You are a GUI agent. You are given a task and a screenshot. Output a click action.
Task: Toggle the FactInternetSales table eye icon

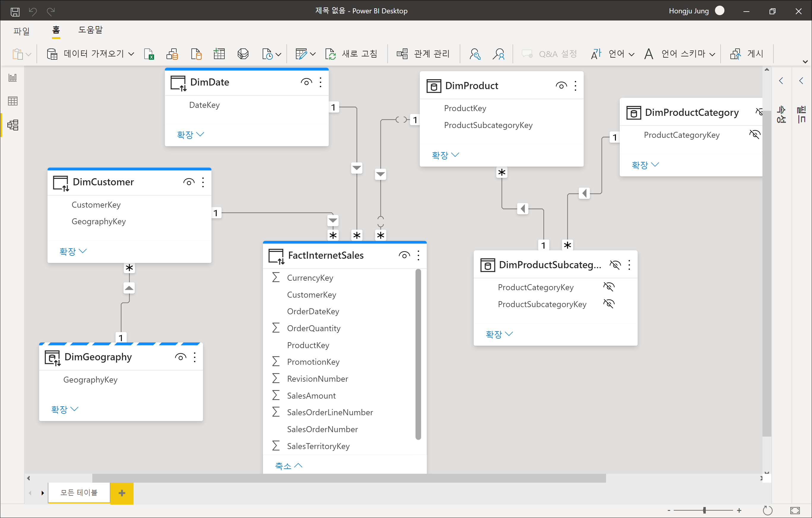[404, 255]
